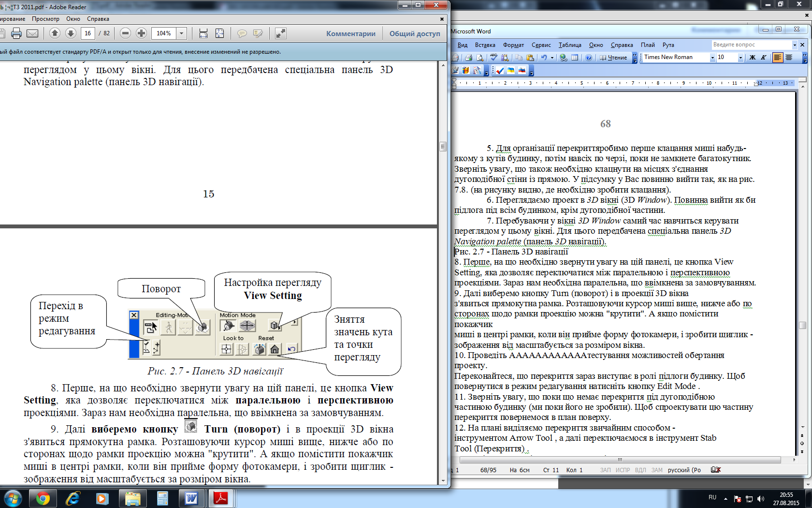The image size is (812, 508).
Task: Fit one full page in Adobe Reader window
Action: (x=219, y=33)
